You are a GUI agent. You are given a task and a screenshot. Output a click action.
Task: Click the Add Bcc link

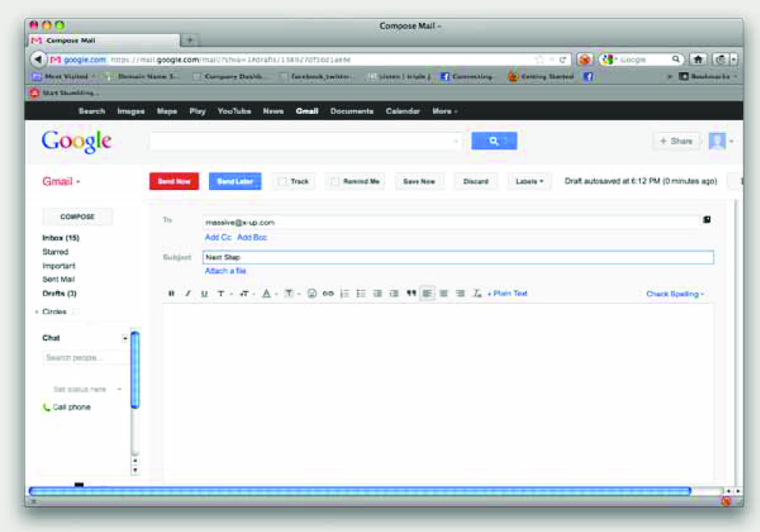click(252, 237)
